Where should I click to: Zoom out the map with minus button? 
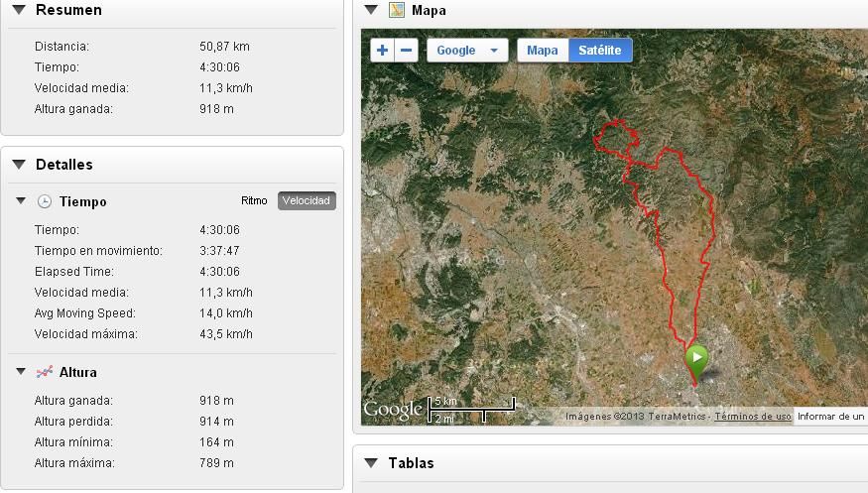[x=407, y=51]
